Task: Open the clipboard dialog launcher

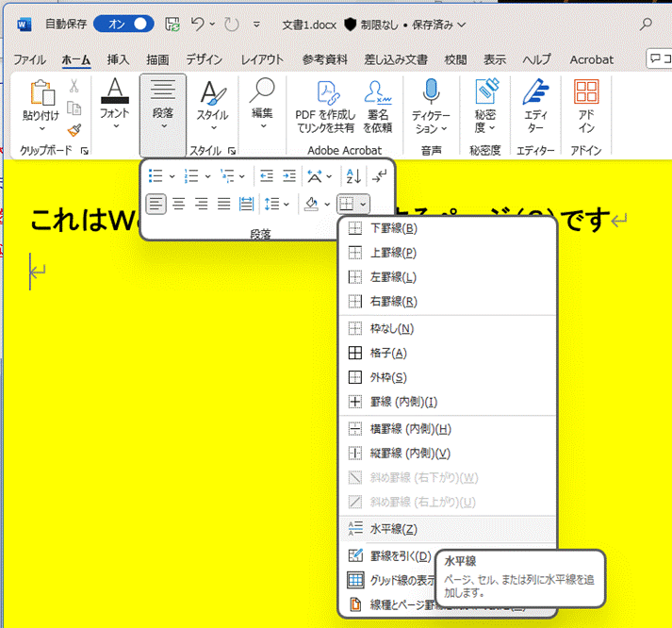Action: tap(85, 151)
